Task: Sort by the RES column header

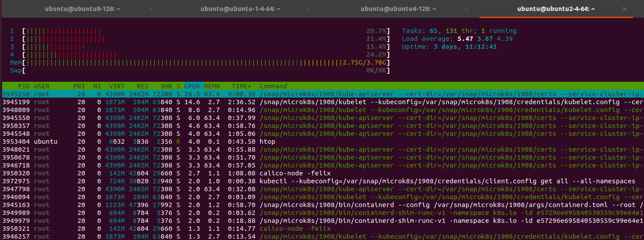Action: 143,86
